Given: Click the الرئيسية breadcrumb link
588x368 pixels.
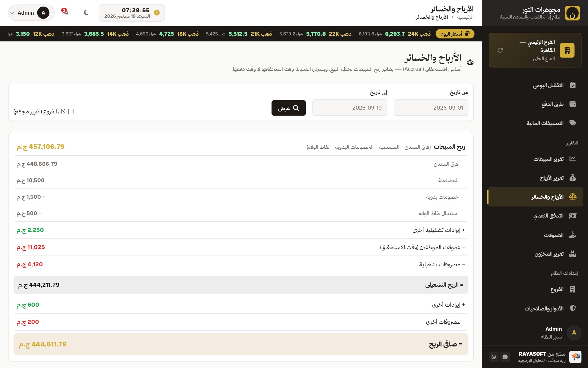Looking at the screenshot, I should (465, 17).
